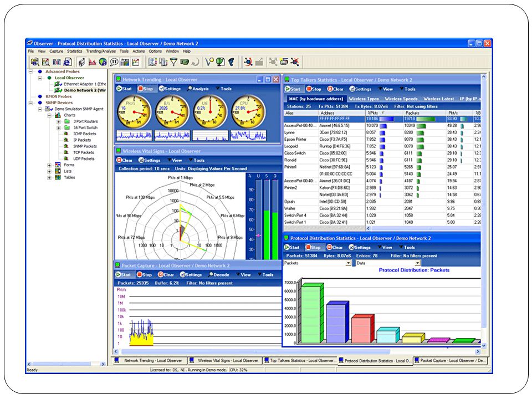Click the Pkt/s gauge dial

tap(134, 111)
